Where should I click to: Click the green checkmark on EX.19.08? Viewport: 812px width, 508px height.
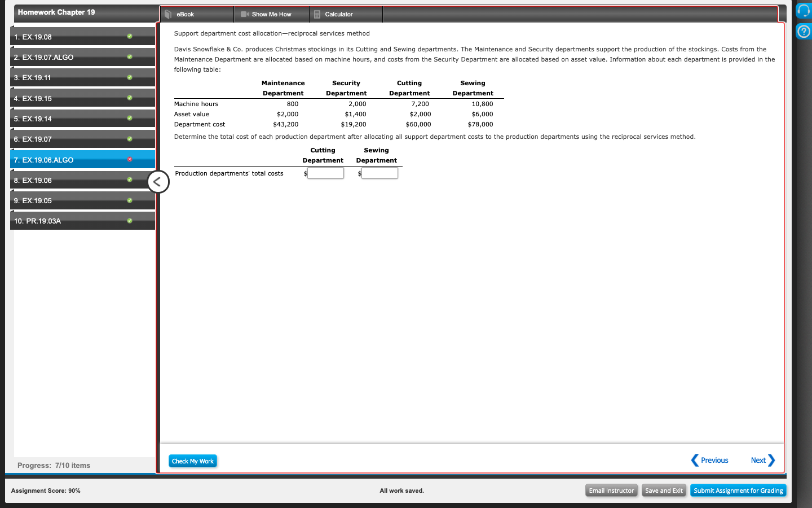tap(129, 37)
